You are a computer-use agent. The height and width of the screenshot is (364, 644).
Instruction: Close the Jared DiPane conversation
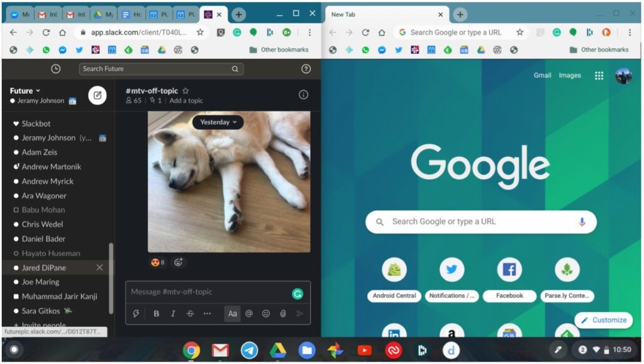coord(99,268)
